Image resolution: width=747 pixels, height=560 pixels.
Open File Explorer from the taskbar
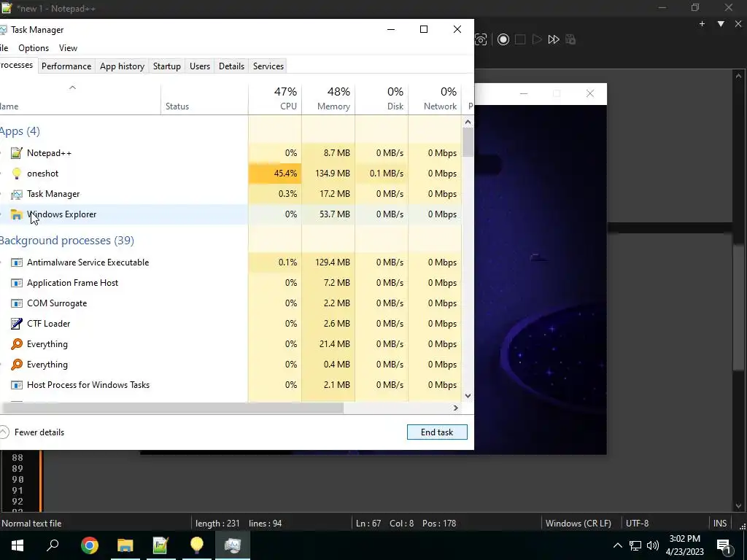click(x=125, y=545)
